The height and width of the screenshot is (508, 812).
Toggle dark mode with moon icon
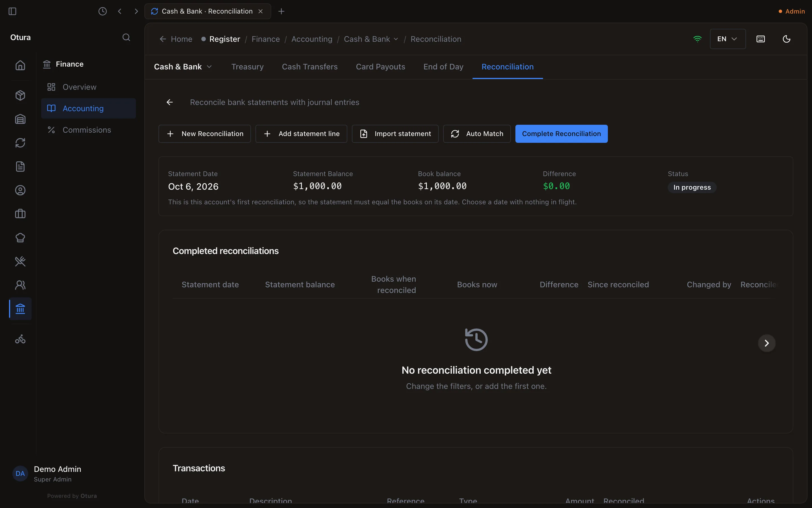(787, 39)
